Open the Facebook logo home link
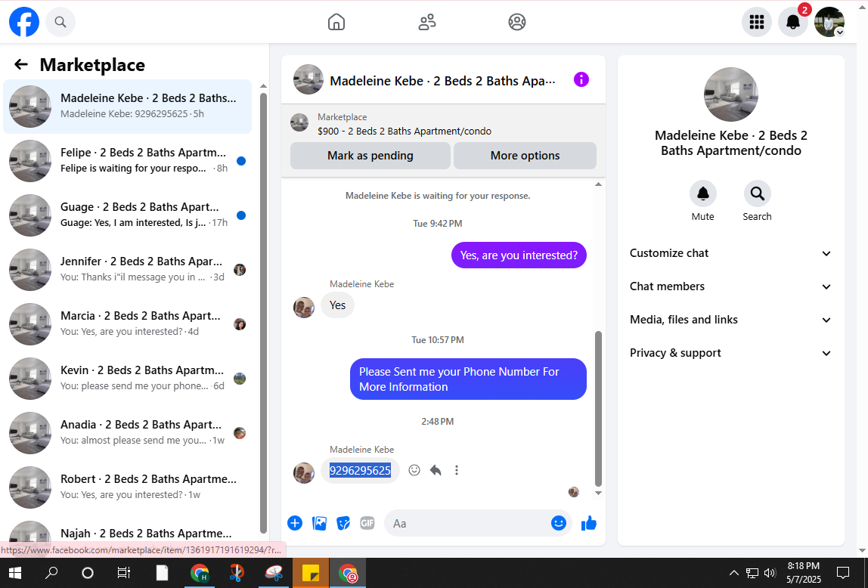The width and height of the screenshot is (868, 588). pyautogui.click(x=23, y=22)
